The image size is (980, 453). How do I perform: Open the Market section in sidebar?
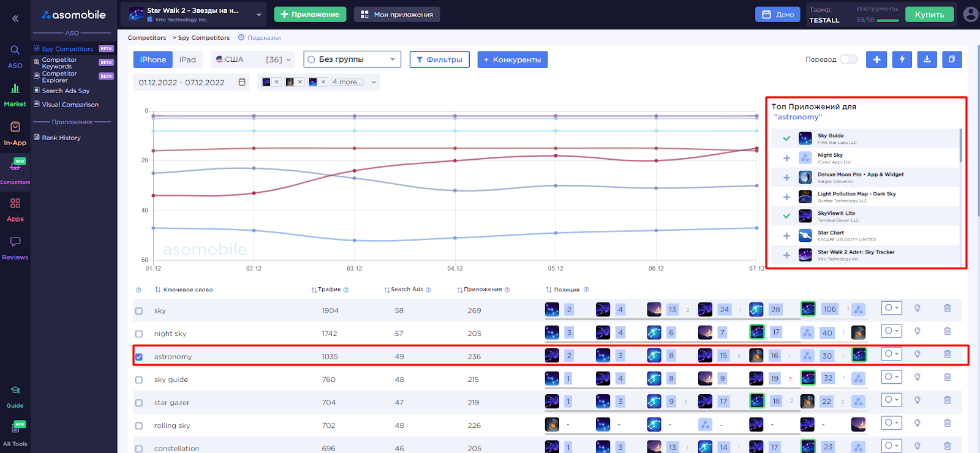[15, 95]
